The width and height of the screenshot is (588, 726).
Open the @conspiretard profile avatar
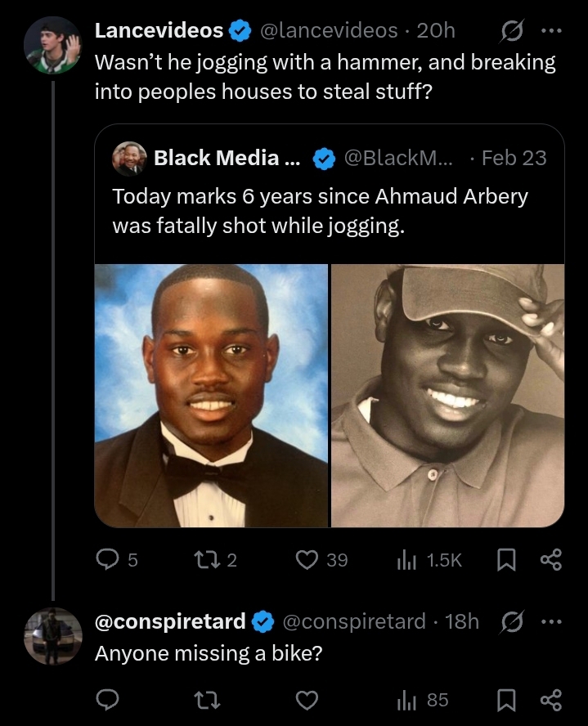[53, 634]
